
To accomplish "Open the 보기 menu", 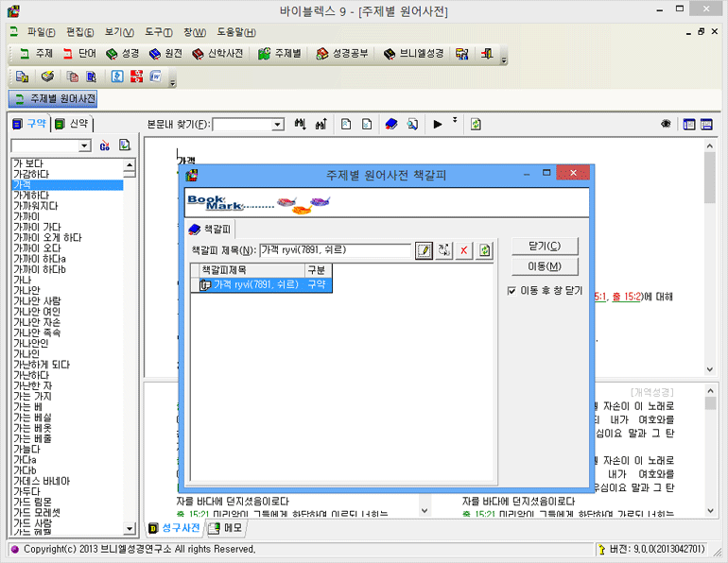I will coord(119,32).
